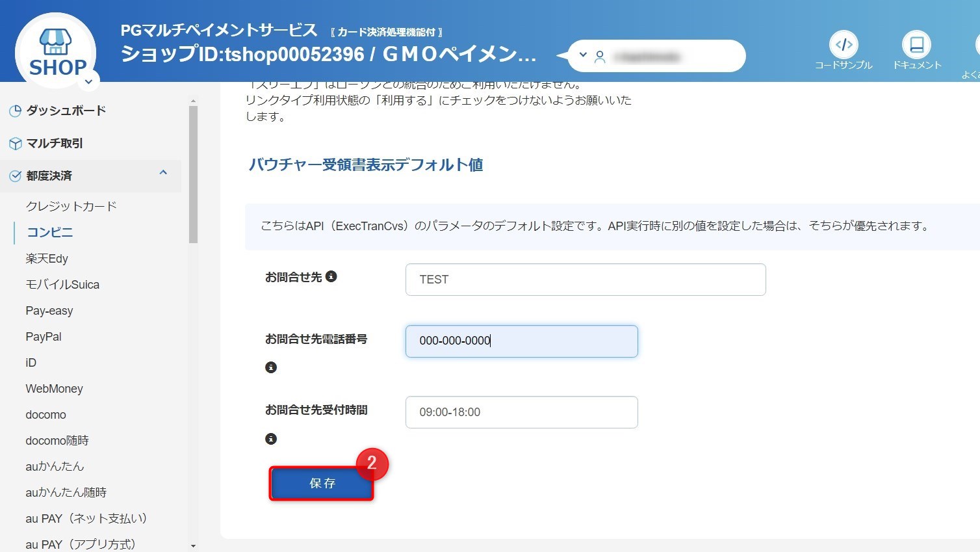Go to 楽天Edy payment settings
This screenshot has width=980, height=552.
(47, 259)
